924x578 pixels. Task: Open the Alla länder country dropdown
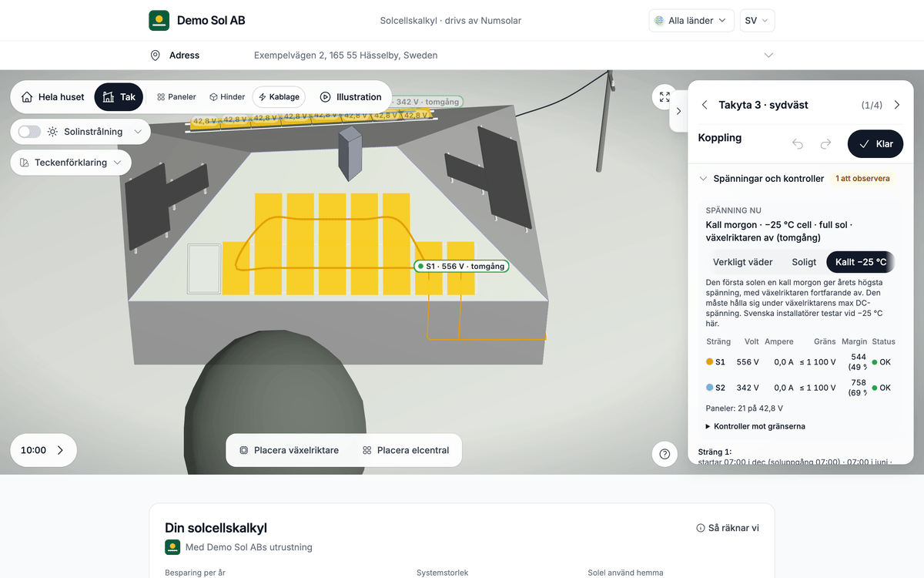691,21
